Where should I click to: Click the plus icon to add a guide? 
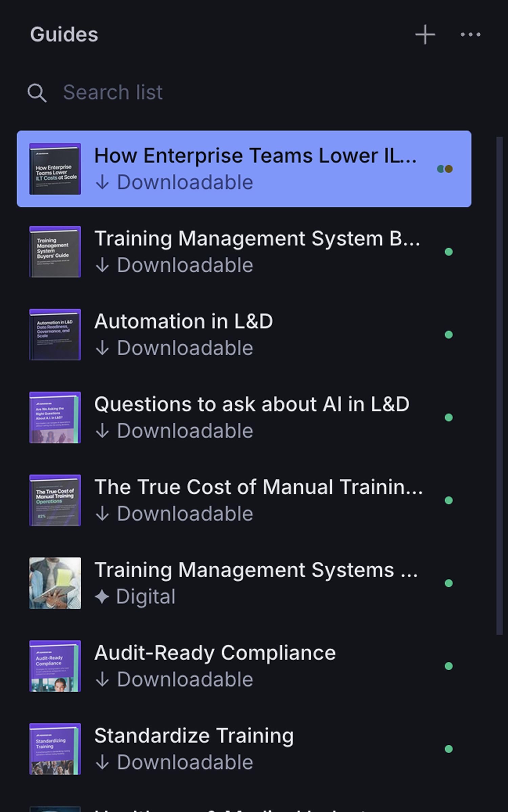coord(425,35)
